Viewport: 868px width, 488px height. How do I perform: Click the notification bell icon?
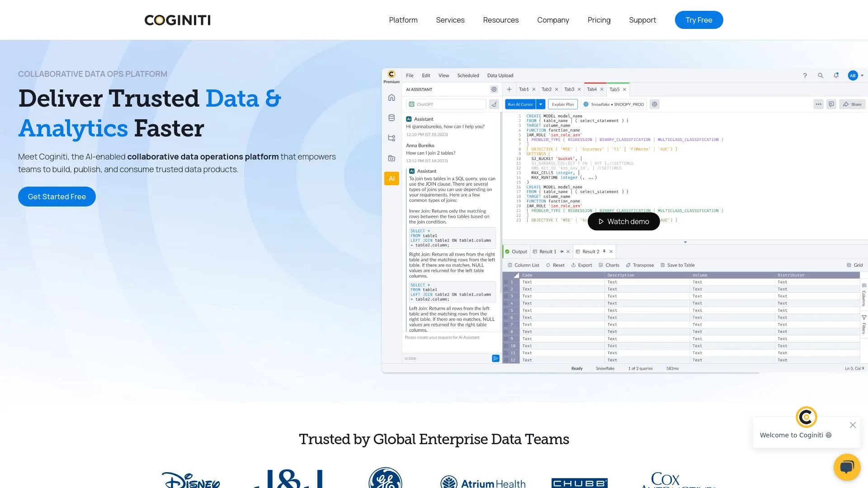pos(836,75)
